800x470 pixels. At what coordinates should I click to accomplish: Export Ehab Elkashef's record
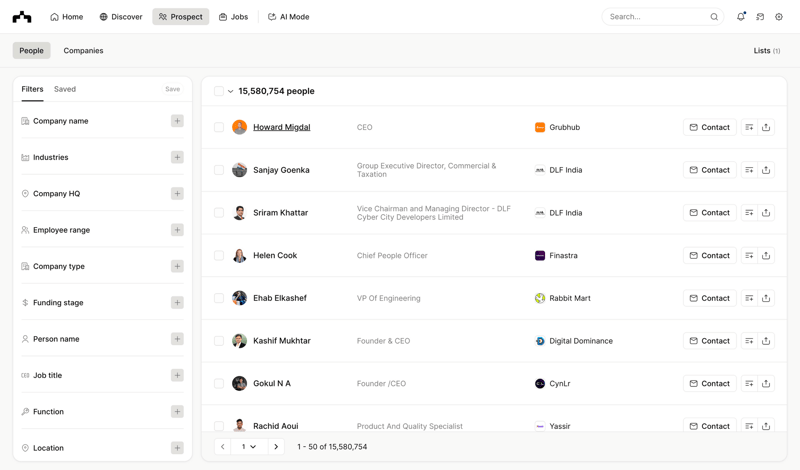click(766, 298)
